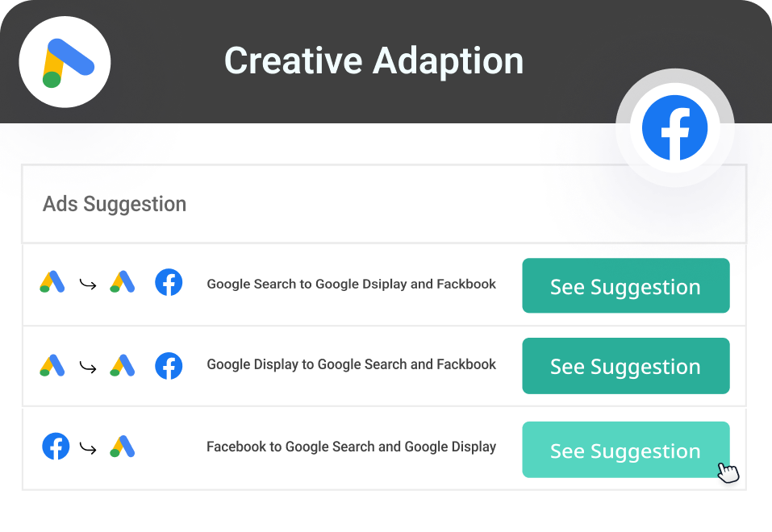
Task: See Suggestion for Google Search to Display
Action: pyautogui.click(x=626, y=285)
